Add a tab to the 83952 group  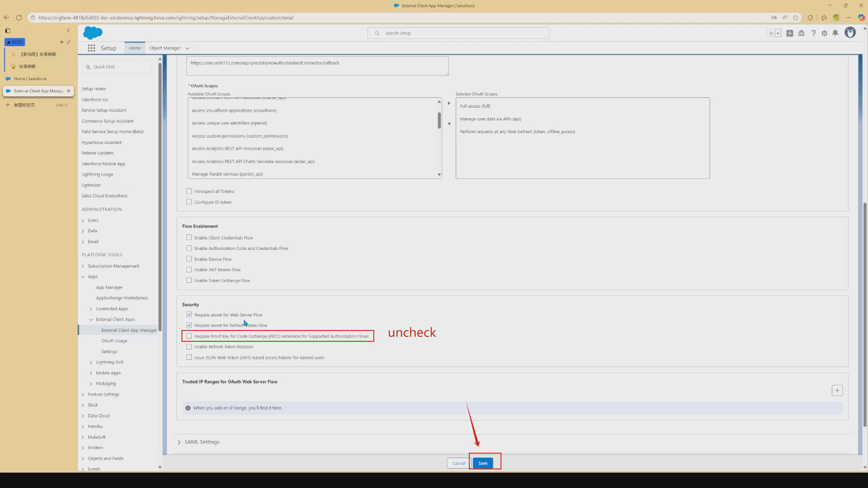(62, 42)
